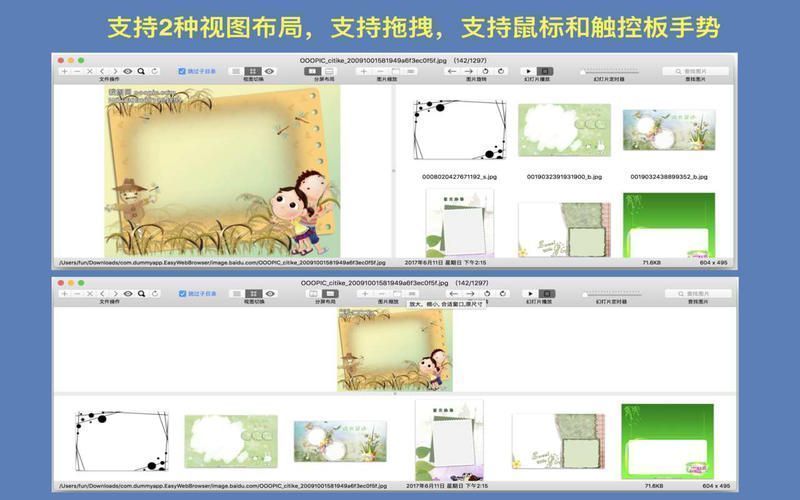Open thumbnail 0019032438899352_b.jpg in top window
800x500 pixels.
(x=655, y=131)
